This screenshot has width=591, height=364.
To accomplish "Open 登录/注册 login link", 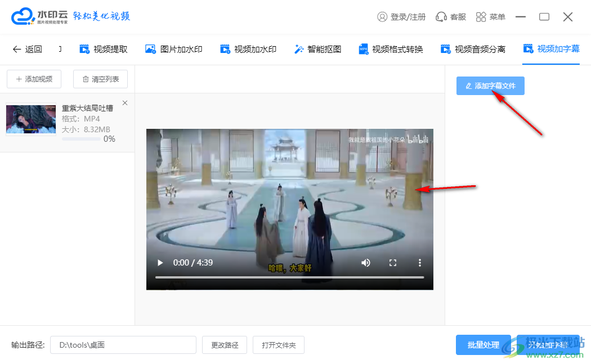I will click(401, 17).
